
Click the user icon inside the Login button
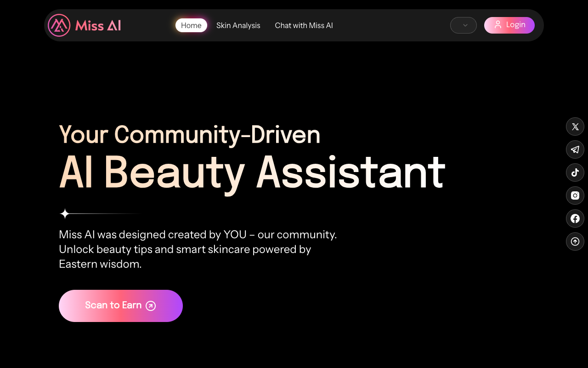point(498,25)
